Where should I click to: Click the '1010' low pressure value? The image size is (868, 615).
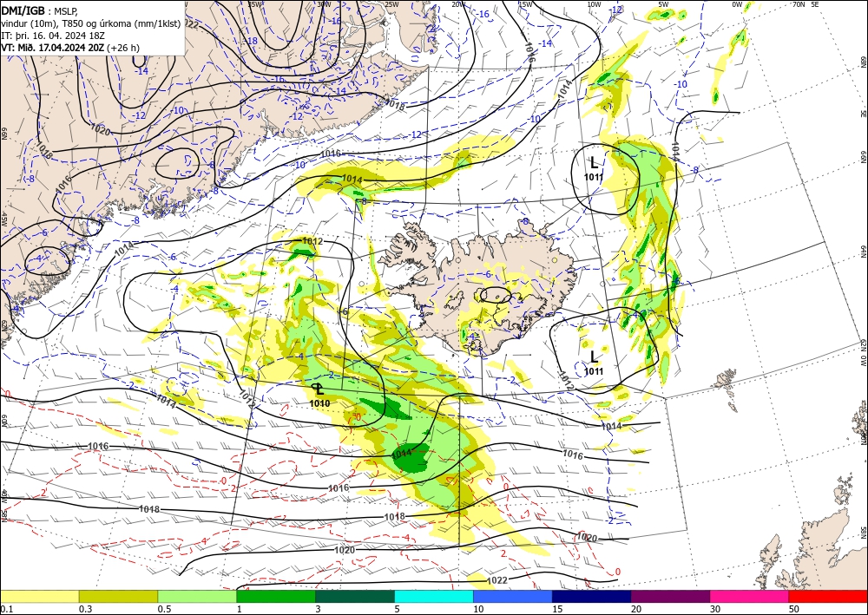[x=319, y=403]
